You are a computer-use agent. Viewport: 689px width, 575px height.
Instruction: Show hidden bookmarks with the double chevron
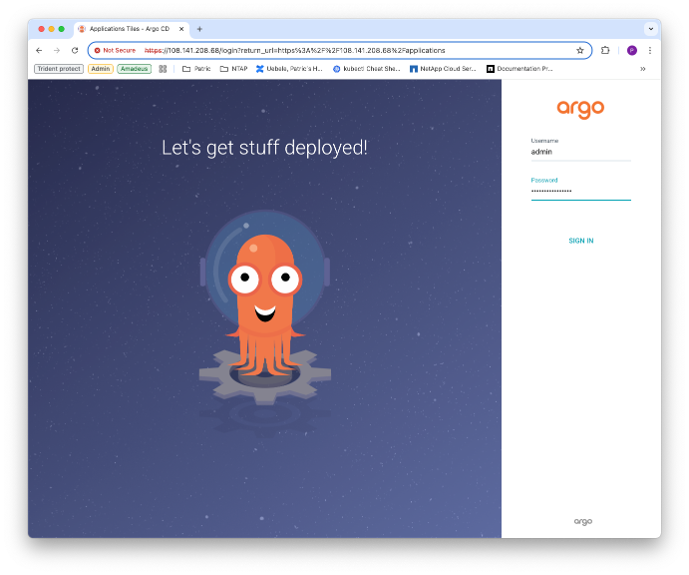tap(643, 69)
